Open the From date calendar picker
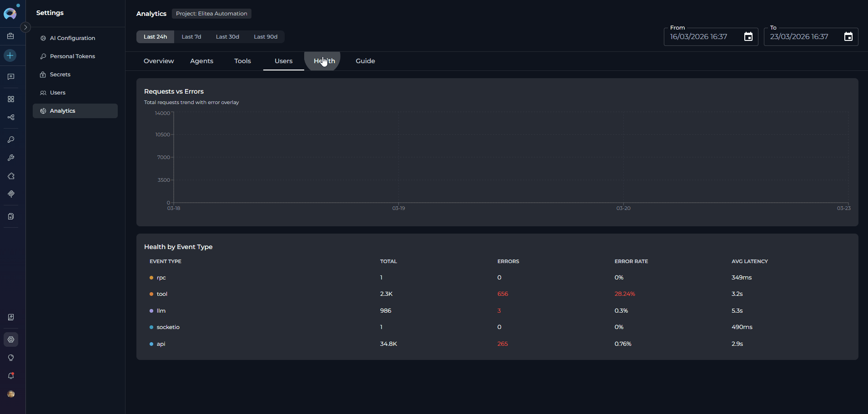 coord(748,37)
